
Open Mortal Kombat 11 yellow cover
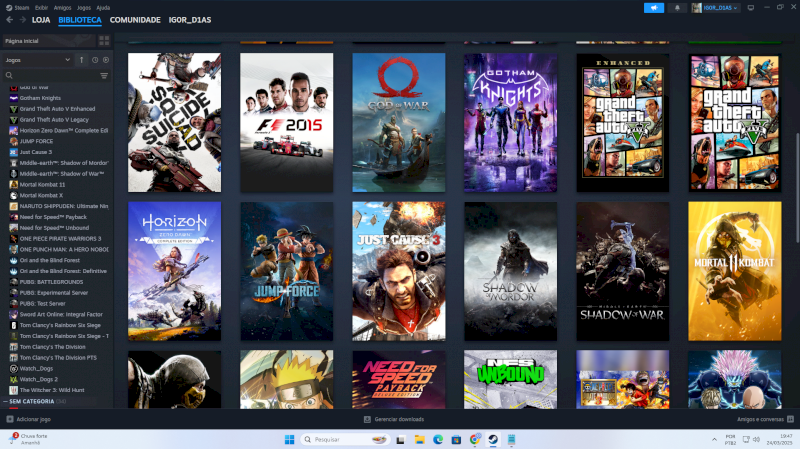click(735, 271)
